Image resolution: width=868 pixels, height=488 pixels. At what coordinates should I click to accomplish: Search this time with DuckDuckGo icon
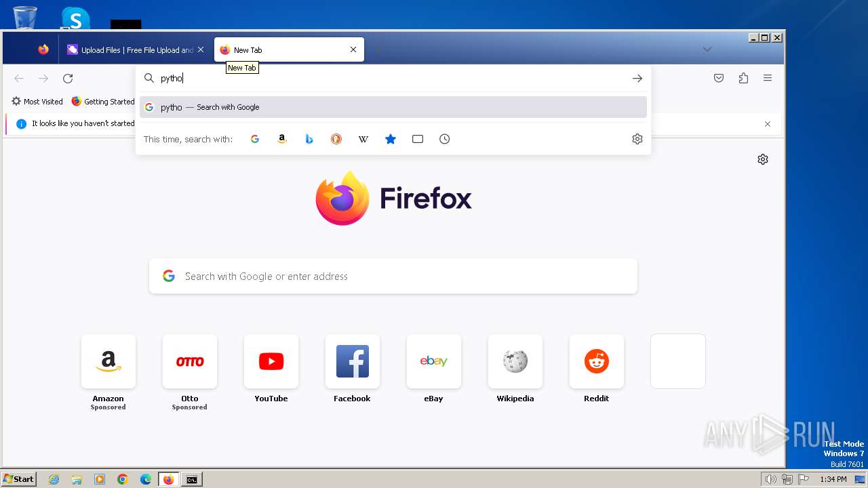[336, 139]
